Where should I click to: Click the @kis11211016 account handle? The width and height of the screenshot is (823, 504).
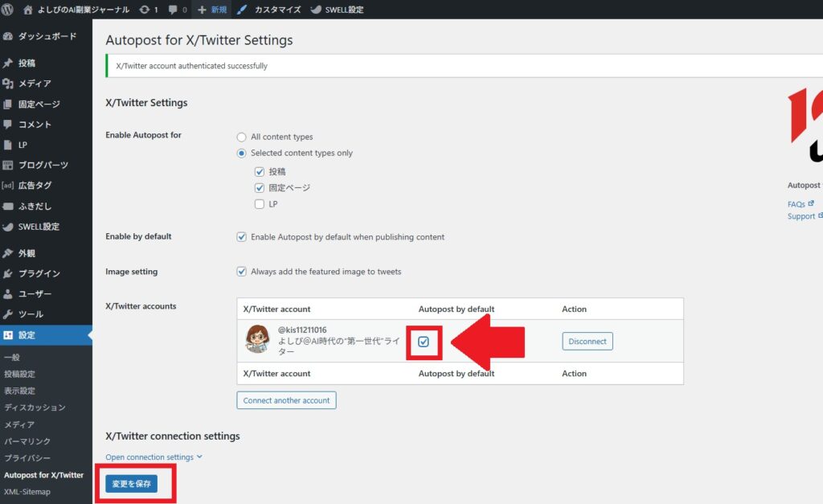point(302,330)
